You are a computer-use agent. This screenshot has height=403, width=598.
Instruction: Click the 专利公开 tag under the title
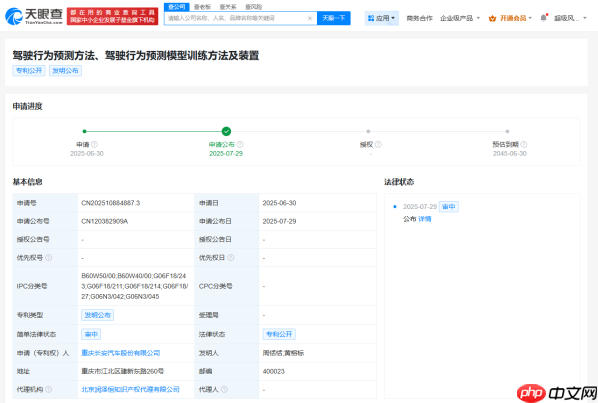pos(29,71)
